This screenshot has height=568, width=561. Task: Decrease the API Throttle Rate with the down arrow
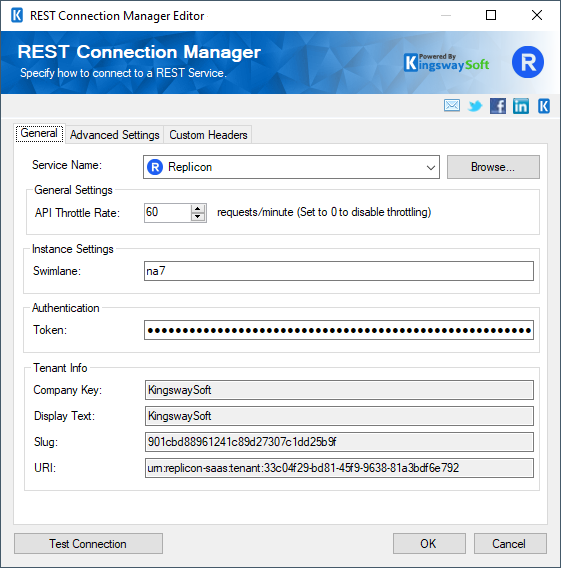(198, 217)
